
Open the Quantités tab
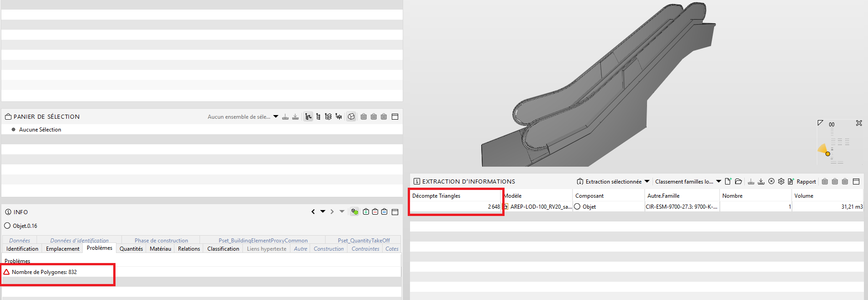pos(131,249)
